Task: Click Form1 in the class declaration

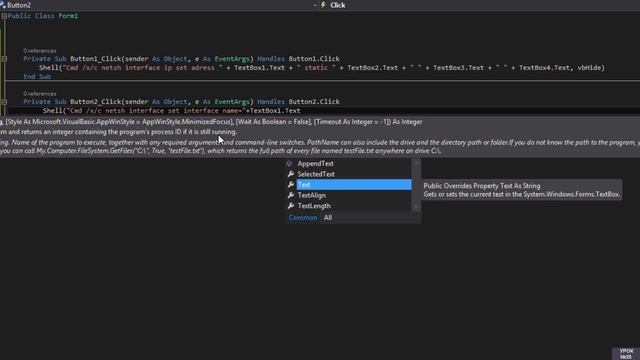Action: [68, 16]
